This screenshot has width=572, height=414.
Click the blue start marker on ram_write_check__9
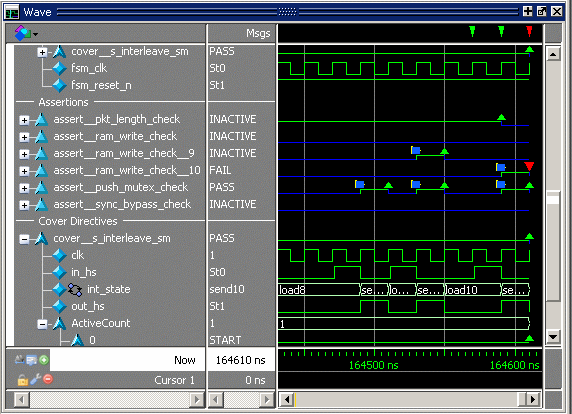pyautogui.click(x=416, y=150)
